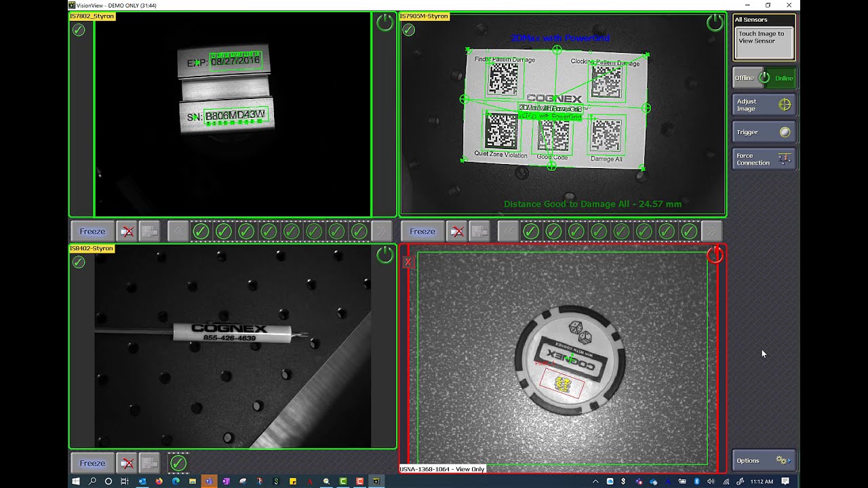Expand the Options menu
Viewport: 868px width, 488px height.
tap(764, 460)
